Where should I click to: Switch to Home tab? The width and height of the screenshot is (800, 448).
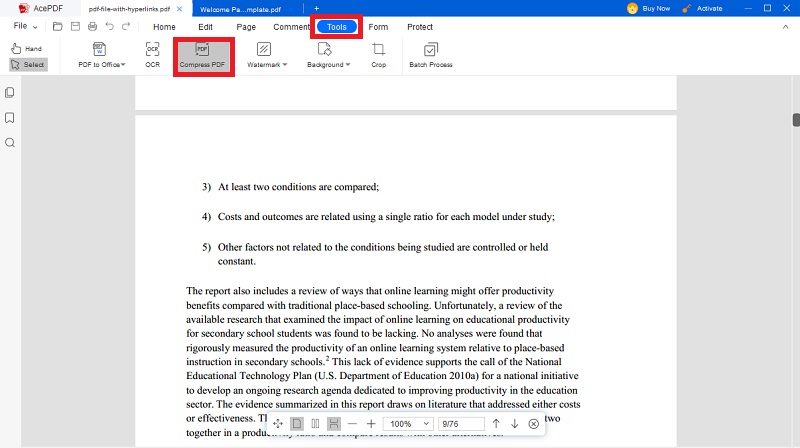[x=164, y=27]
